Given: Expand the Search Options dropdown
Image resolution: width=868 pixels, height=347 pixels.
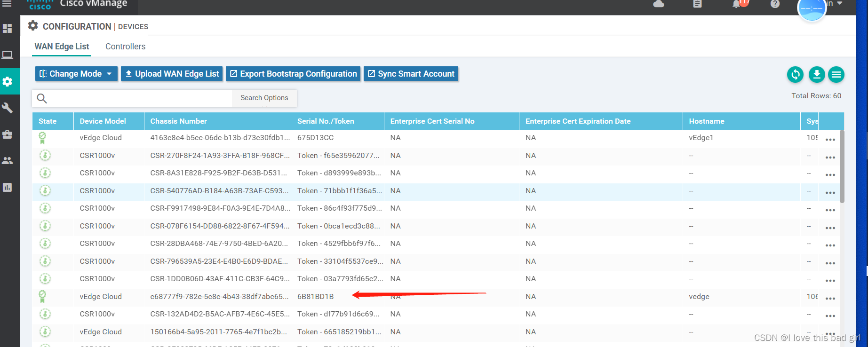Looking at the screenshot, I should [264, 98].
